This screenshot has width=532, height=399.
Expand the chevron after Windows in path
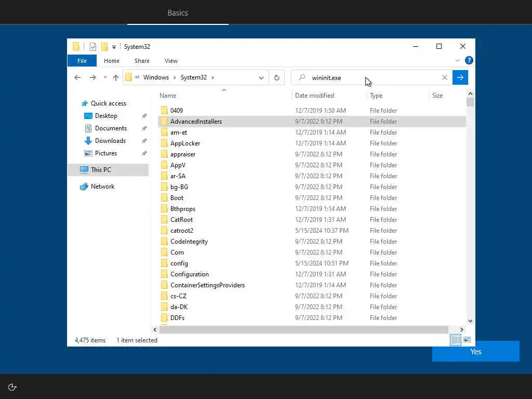(175, 78)
